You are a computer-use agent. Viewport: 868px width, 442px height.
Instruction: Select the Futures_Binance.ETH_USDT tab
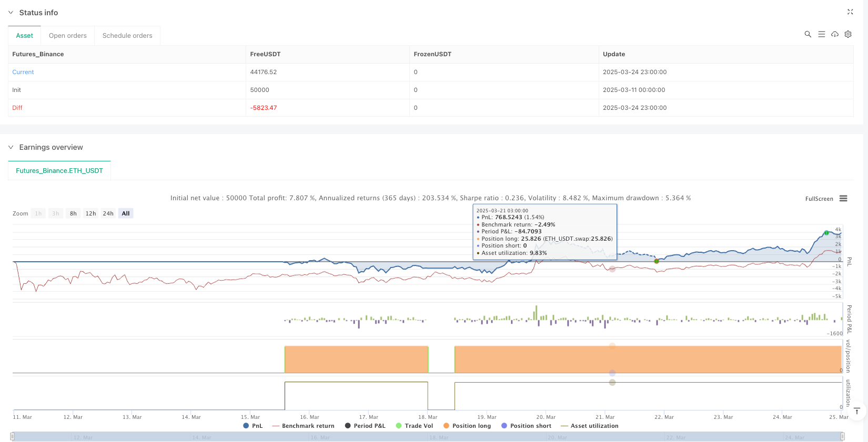click(x=59, y=171)
